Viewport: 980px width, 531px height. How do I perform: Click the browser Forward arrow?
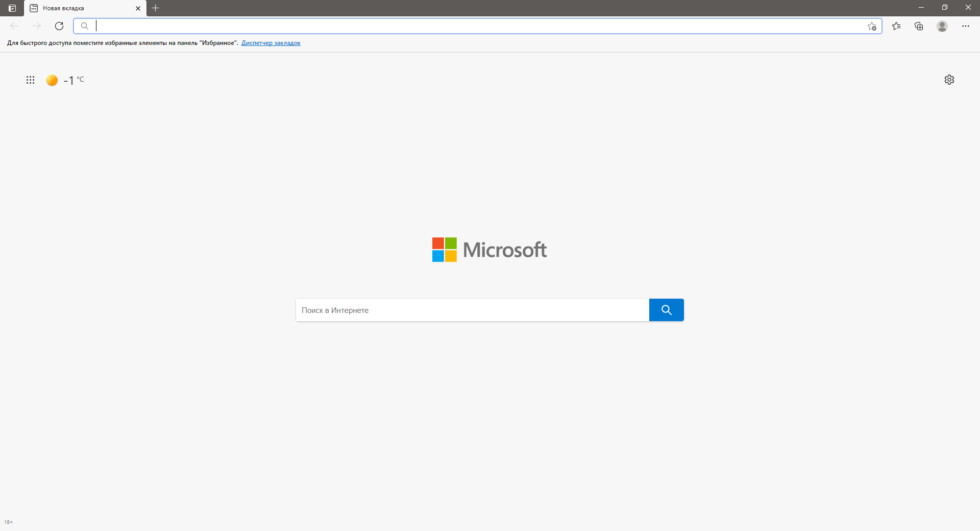click(x=37, y=26)
